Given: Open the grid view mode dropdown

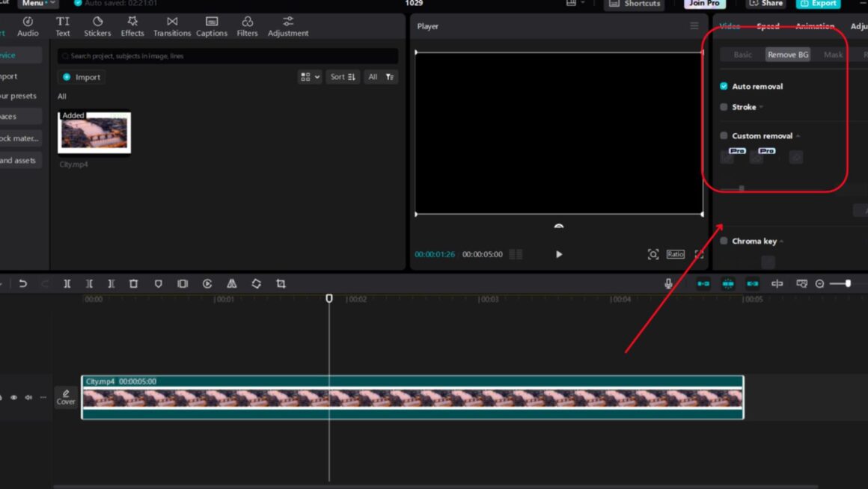Looking at the screenshot, I should point(310,77).
